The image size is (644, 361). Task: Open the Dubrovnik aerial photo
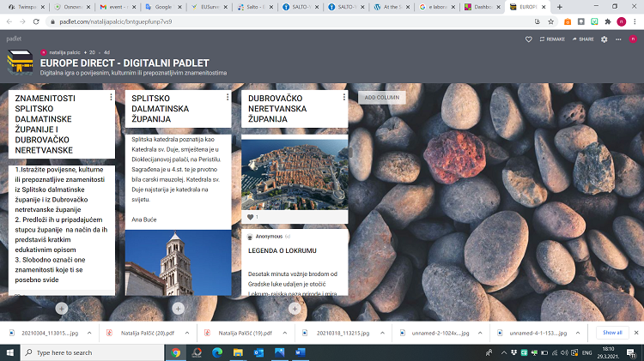coord(295,171)
